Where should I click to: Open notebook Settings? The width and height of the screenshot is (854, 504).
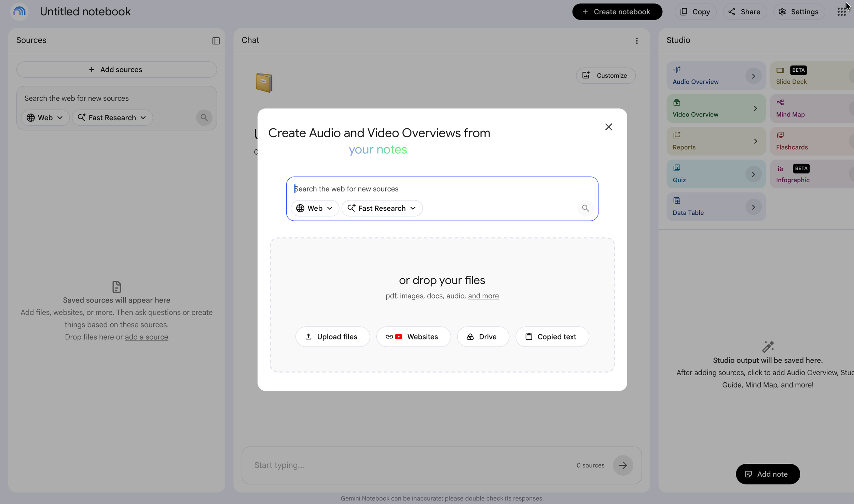(799, 12)
